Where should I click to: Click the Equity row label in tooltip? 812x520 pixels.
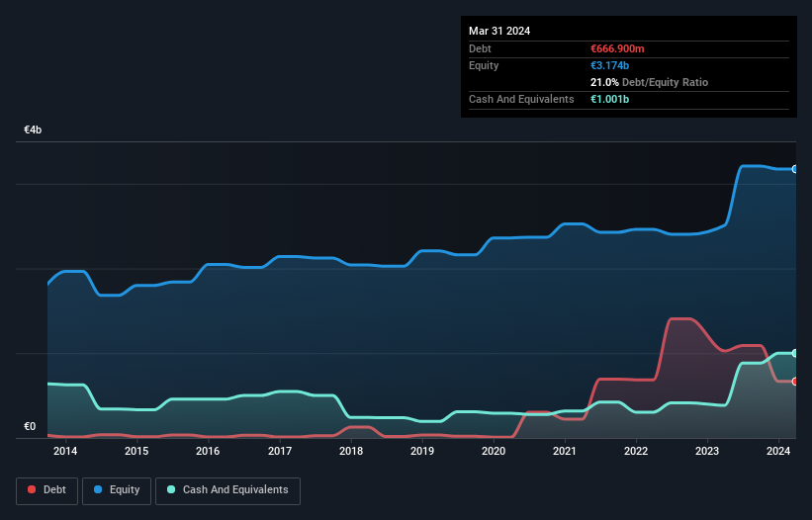484,65
